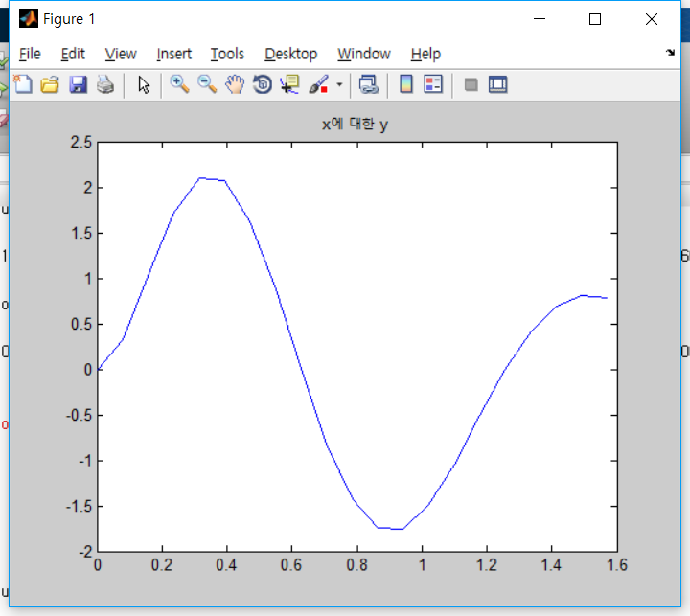This screenshot has width=690, height=616.
Task: Open the Edit menu
Action: click(73, 54)
